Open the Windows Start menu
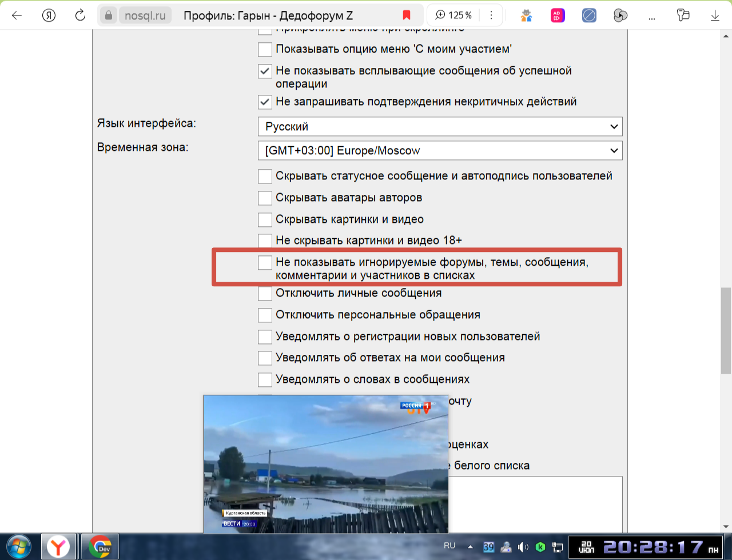The width and height of the screenshot is (732, 560). [18, 547]
